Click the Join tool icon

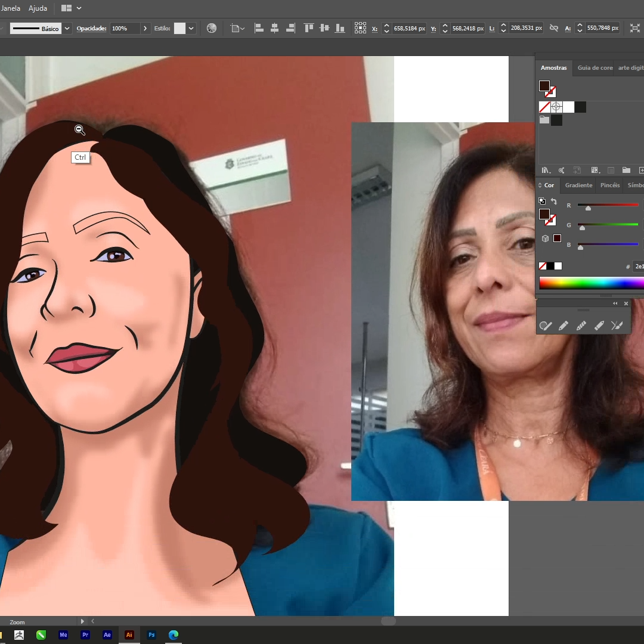pos(617,326)
